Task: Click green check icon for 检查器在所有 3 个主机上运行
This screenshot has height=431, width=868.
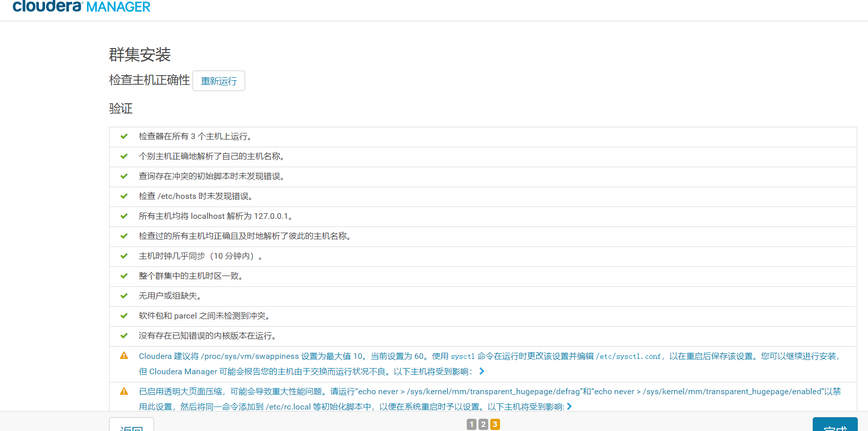Action: pyautogui.click(x=124, y=137)
